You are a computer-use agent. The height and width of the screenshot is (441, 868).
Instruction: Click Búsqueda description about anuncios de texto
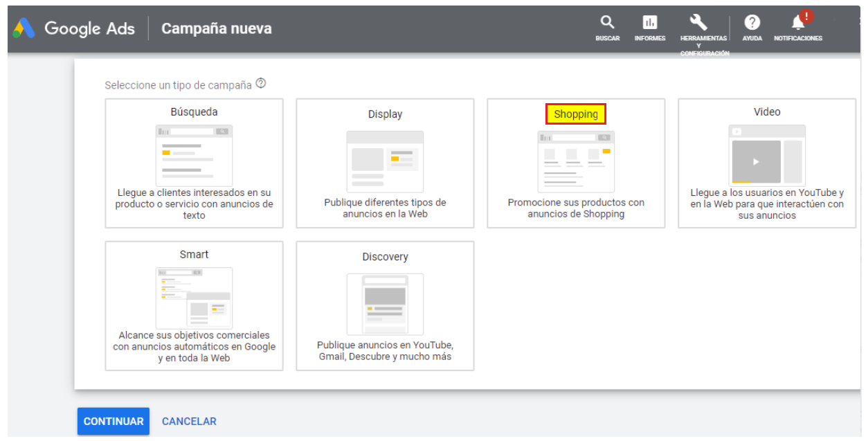coord(194,204)
